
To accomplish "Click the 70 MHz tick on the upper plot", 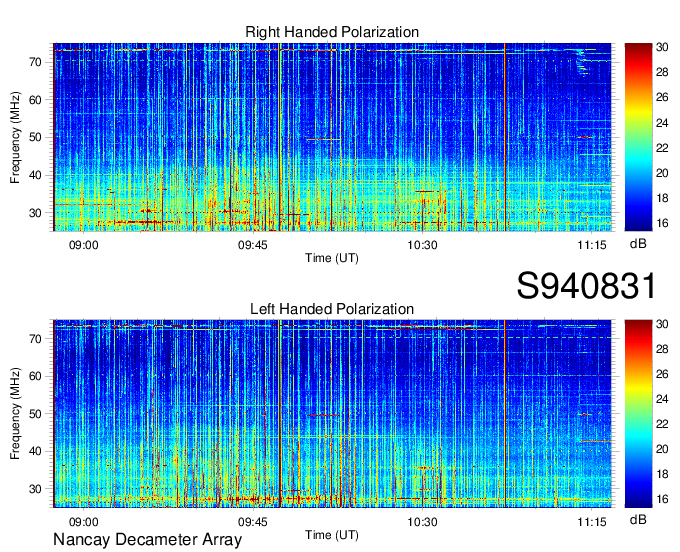I will click(x=36, y=62).
